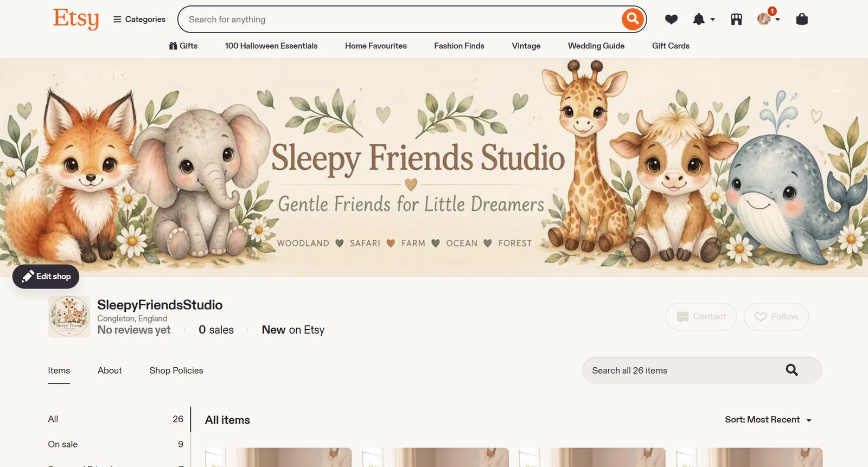The width and height of the screenshot is (868, 467).
Task: Open the Gifts link
Action: [x=183, y=46]
